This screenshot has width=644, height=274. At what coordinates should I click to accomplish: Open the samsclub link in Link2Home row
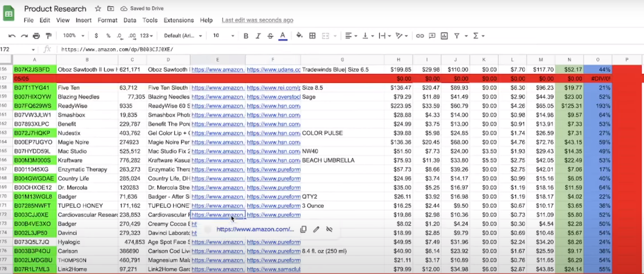pyautogui.click(x=274, y=269)
